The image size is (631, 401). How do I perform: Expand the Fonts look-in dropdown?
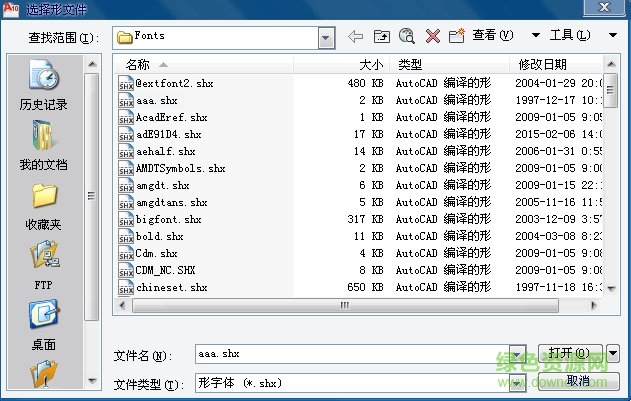326,38
